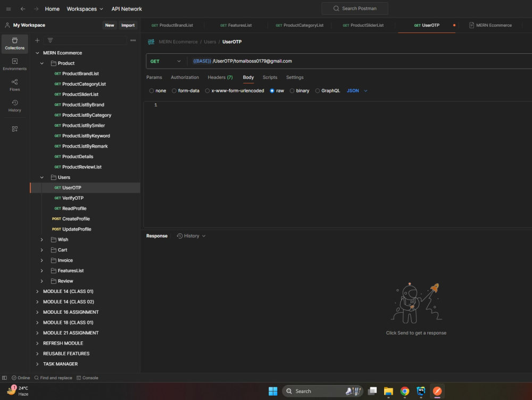Screen dimensions: 532x400
Task: Open the ProductBrandList request tab
Action: (x=172, y=25)
